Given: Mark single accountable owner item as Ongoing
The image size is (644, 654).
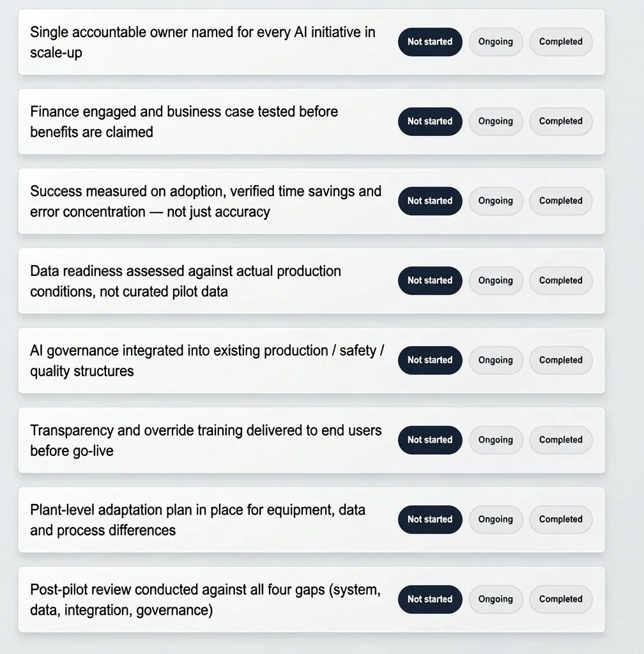Looking at the screenshot, I should pyautogui.click(x=496, y=42).
